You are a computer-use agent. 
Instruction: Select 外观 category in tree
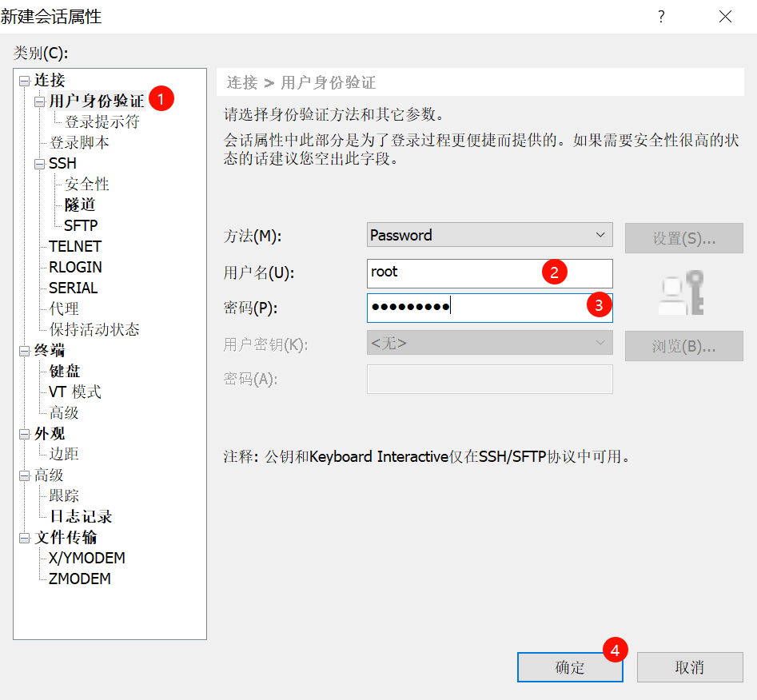[x=50, y=433]
